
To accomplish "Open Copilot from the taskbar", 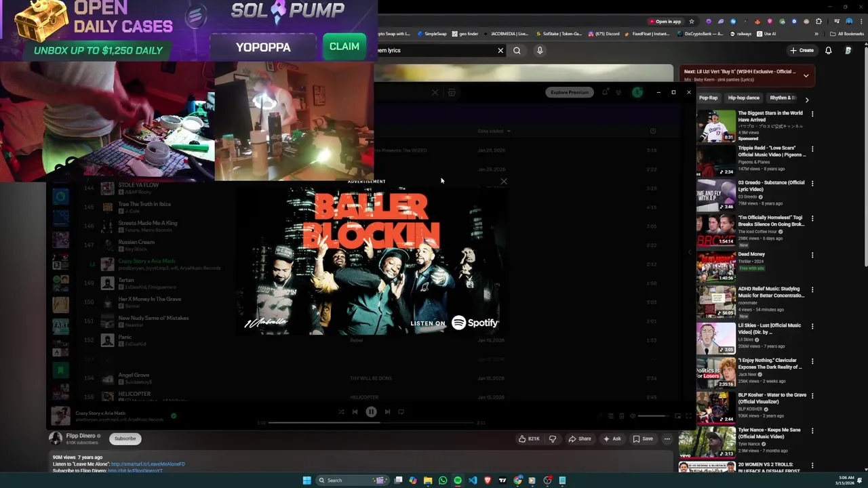I will click(413, 480).
